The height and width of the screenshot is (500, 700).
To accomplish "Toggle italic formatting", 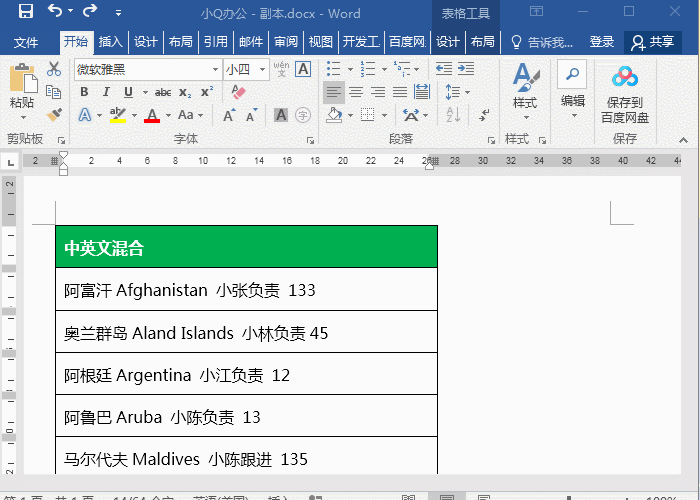I will 106,92.
